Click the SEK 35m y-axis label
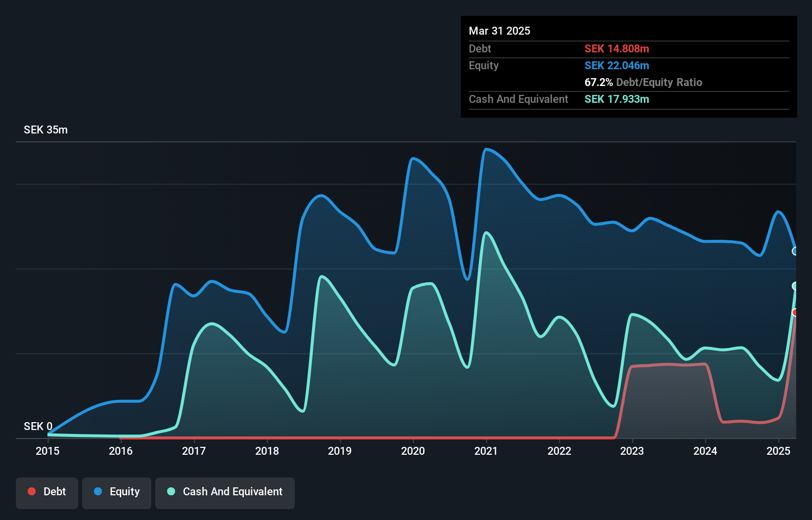The width and height of the screenshot is (812, 520). [x=45, y=130]
